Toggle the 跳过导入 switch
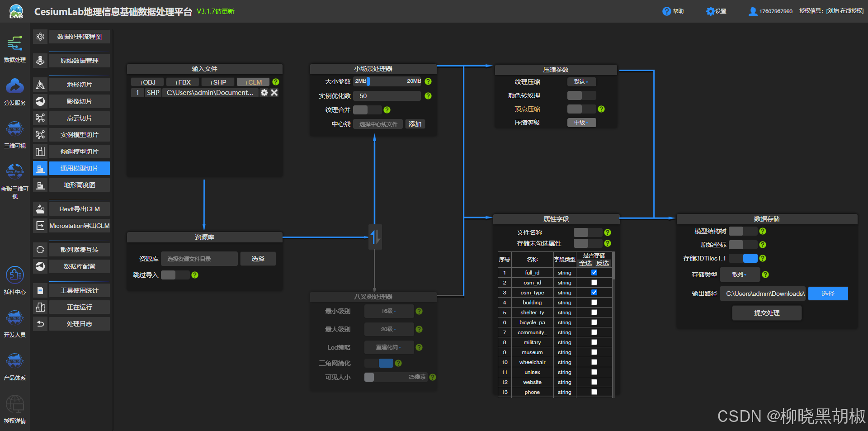Screen dimensions: 868x431 (x=175, y=275)
